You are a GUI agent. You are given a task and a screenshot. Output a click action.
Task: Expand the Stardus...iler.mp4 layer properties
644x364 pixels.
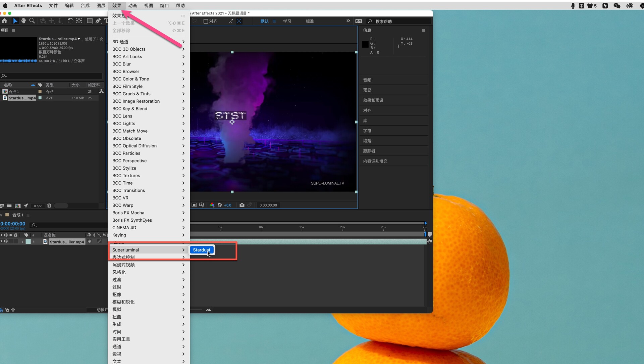(x=22, y=242)
